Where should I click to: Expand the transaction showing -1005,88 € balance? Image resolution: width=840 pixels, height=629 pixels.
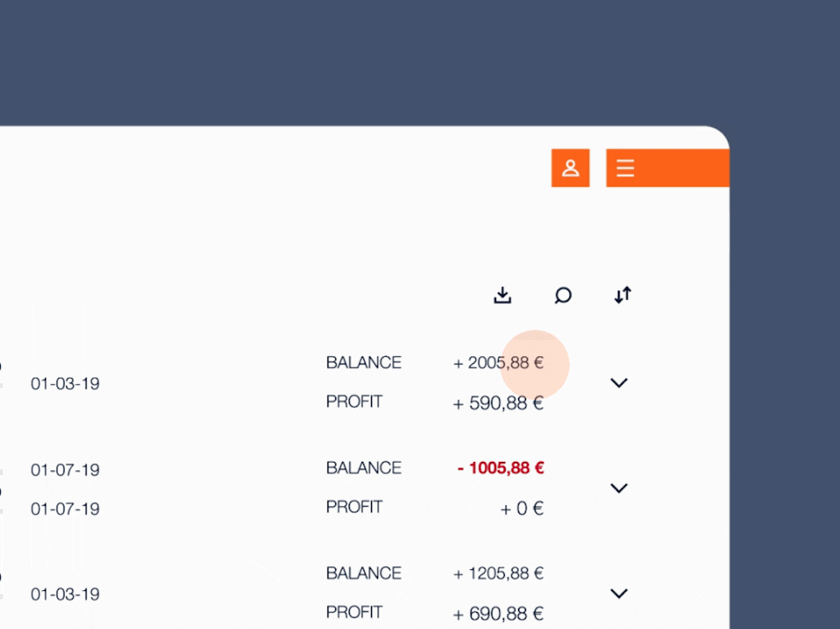[619, 488]
